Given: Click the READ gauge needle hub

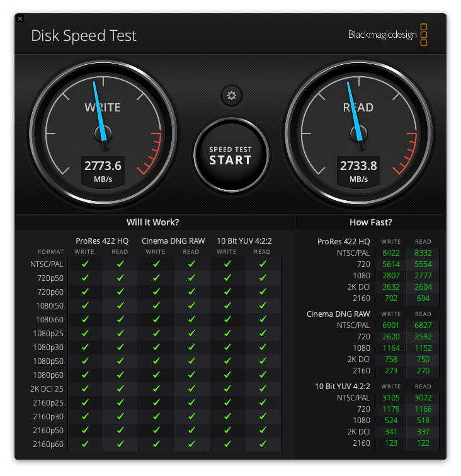Looking at the screenshot, I should (358, 133).
